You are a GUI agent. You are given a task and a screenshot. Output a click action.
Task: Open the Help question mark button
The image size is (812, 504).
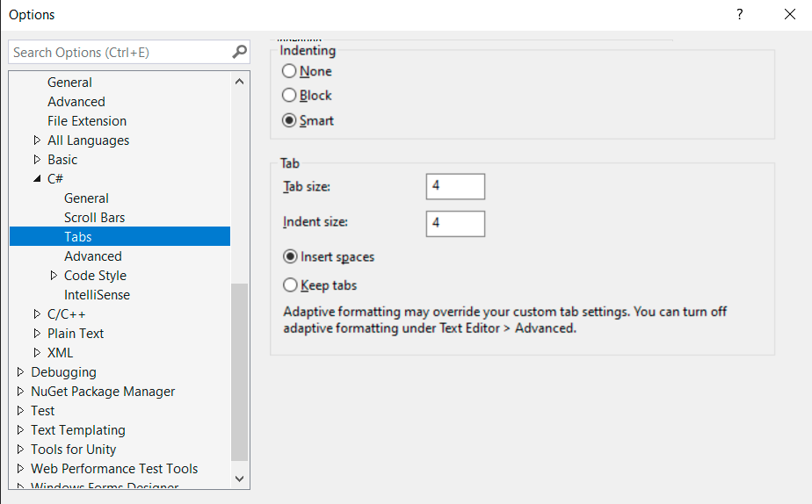(x=740, y=15)
